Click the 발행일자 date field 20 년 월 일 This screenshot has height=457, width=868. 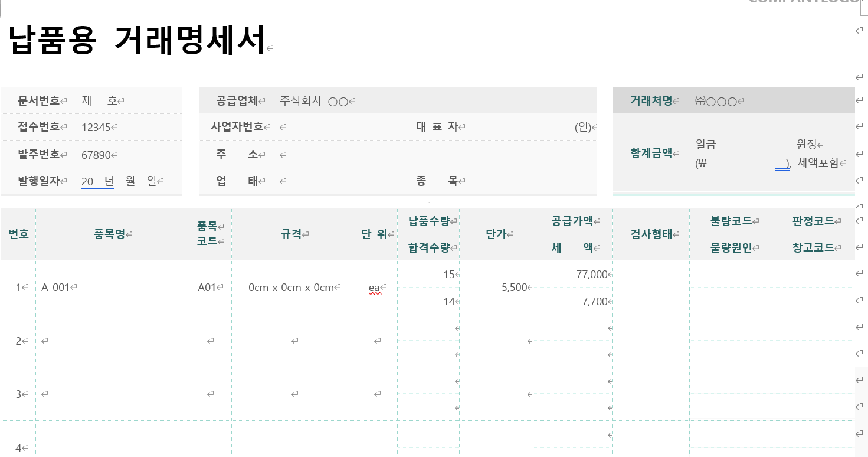pyautogui.click(x=118, y=181)
